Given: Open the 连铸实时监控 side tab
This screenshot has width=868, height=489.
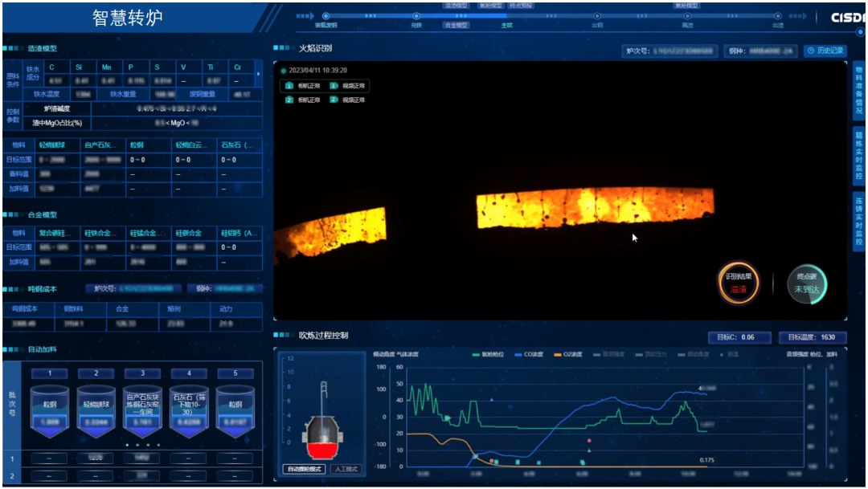Looking at the screenshot, I should click(x=859, y=221).
